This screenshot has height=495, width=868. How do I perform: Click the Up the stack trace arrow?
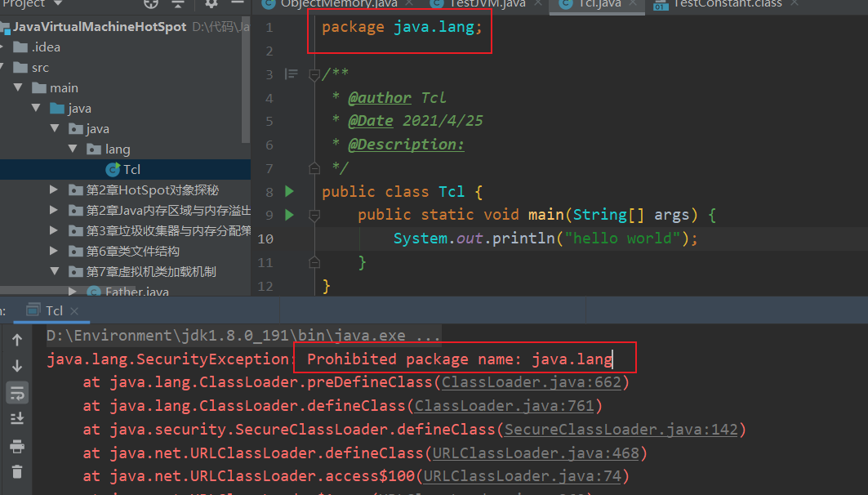[x=17, y=340]
